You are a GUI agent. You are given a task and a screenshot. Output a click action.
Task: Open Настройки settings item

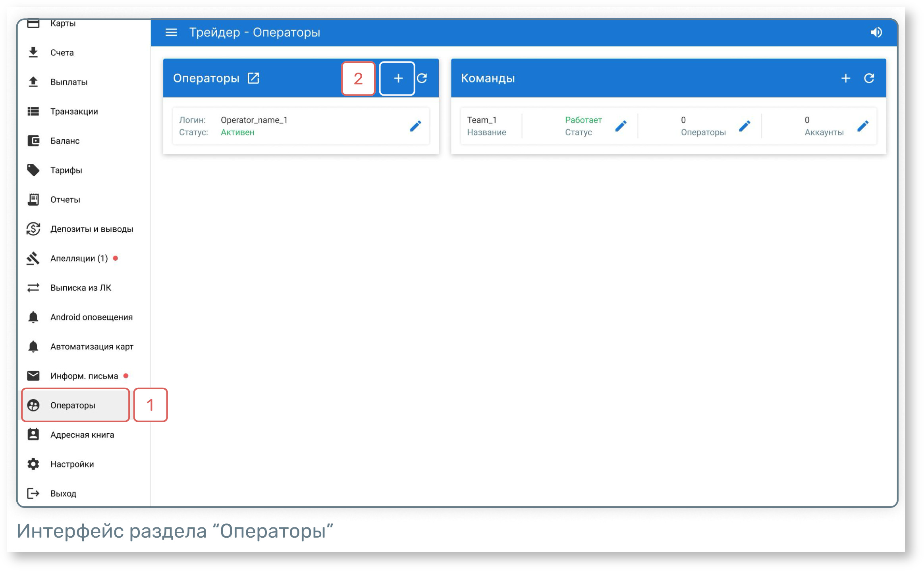pos(72,464)
